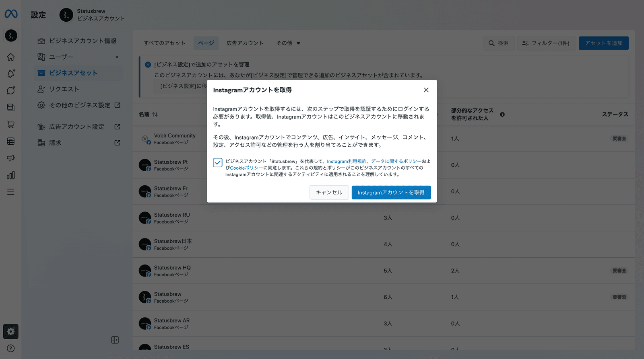This screenshot has height=359, width=644.
Task: Open the Instagram利用規約 link
Action: click(346, 161)
